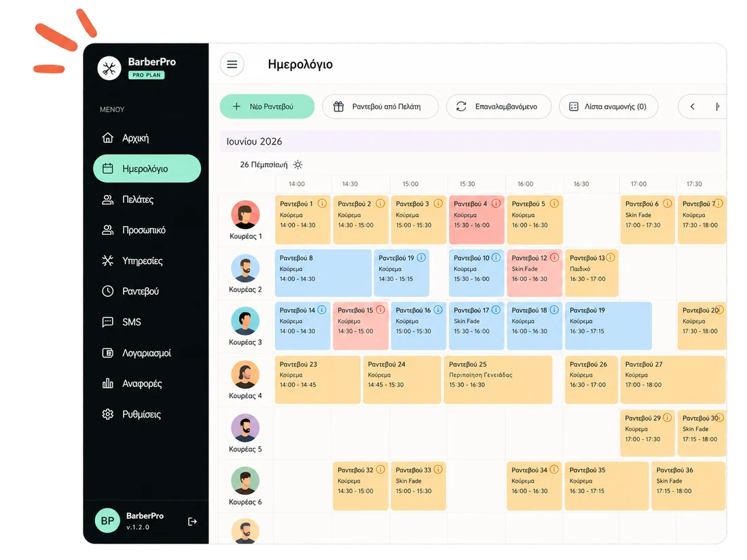
Task: Open info icon on red Ραντεβού 12
Action: click(554, 258)
